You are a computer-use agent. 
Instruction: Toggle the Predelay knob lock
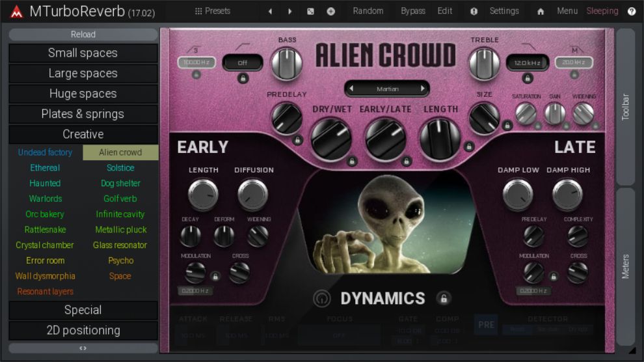[298, 140]
